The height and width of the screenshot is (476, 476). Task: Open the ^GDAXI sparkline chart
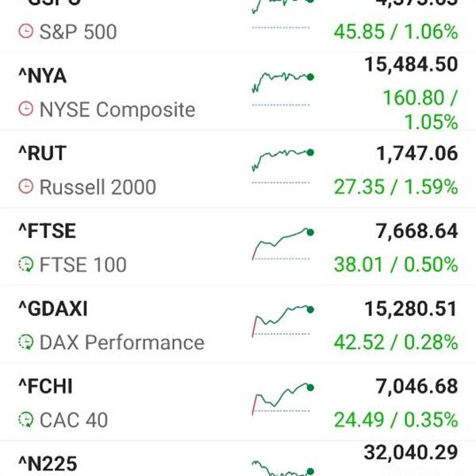point(282,321)
